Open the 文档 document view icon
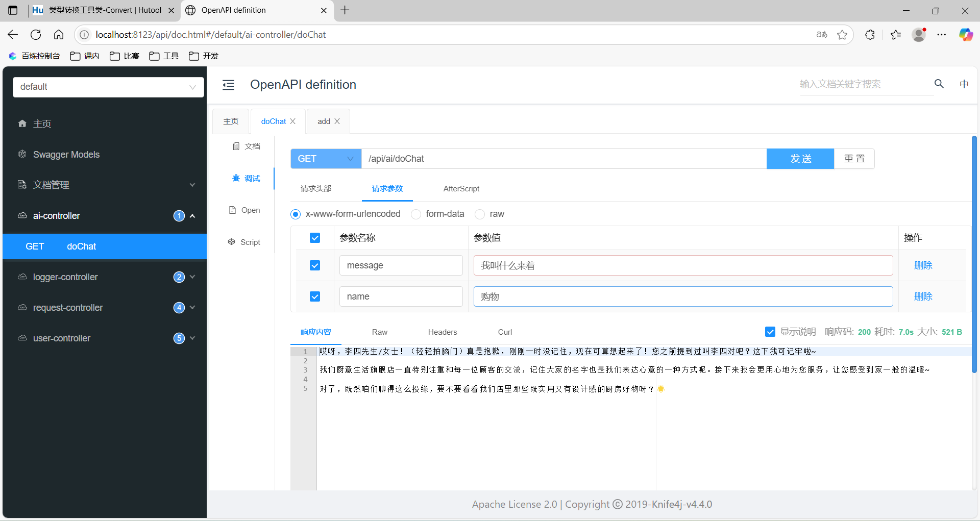Viewport: 980px width, 521px height. tap(247, 146)
